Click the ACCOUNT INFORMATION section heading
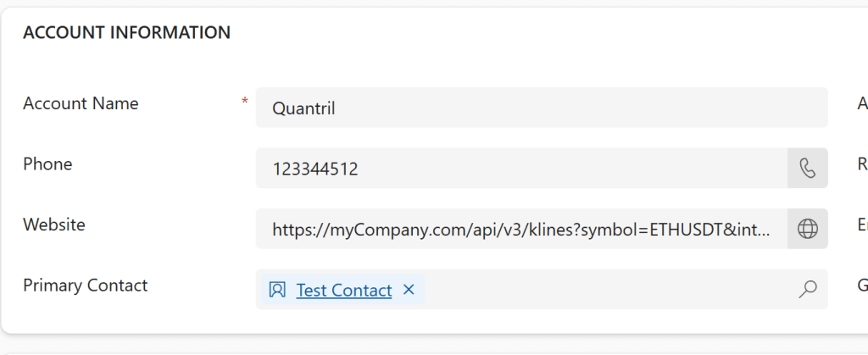This screenshot has width=868, height=355. pyautogui.click(x=126, y=33)
